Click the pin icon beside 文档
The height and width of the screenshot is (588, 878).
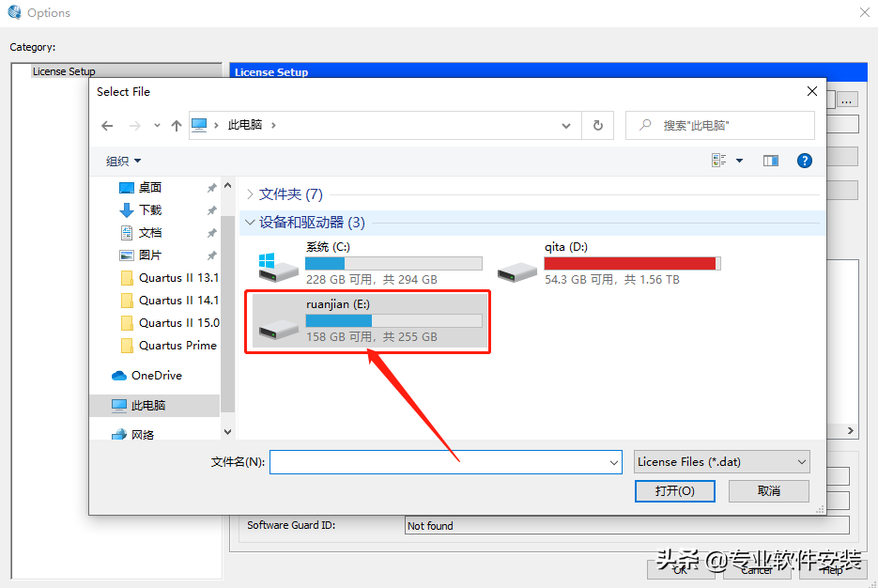click(x=211, y=233)
